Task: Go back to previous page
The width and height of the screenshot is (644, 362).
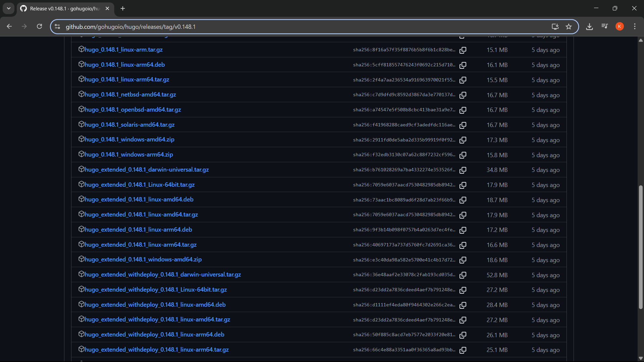Action: coord(9,26)
